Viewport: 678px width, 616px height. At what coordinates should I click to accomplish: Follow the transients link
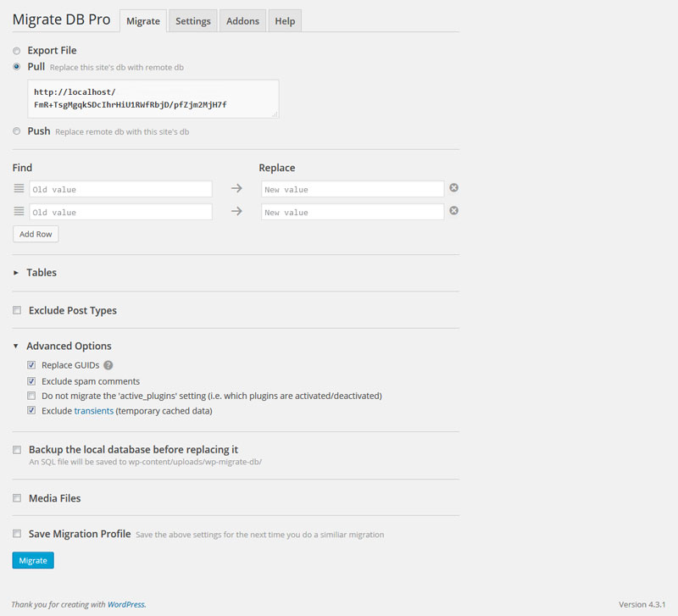point(94,411)
